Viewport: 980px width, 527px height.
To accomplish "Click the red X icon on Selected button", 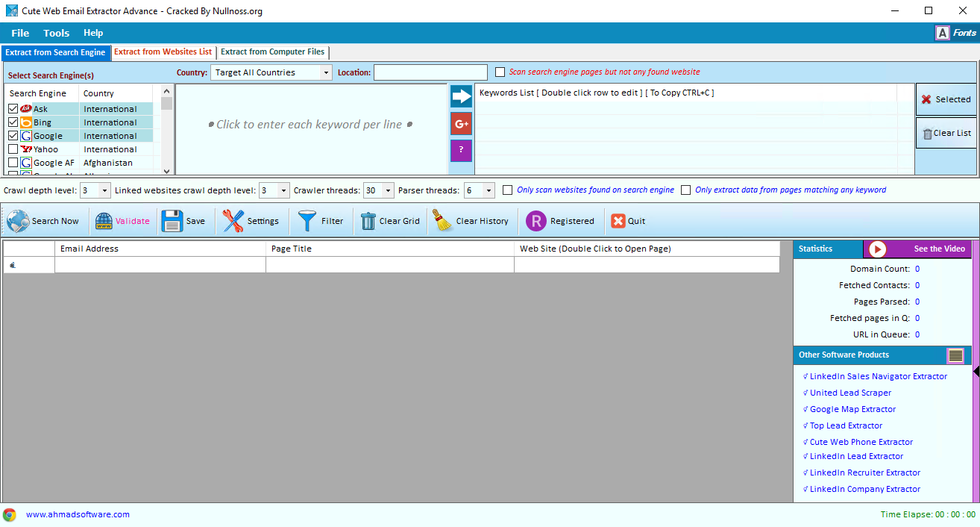I will point(926,99).
